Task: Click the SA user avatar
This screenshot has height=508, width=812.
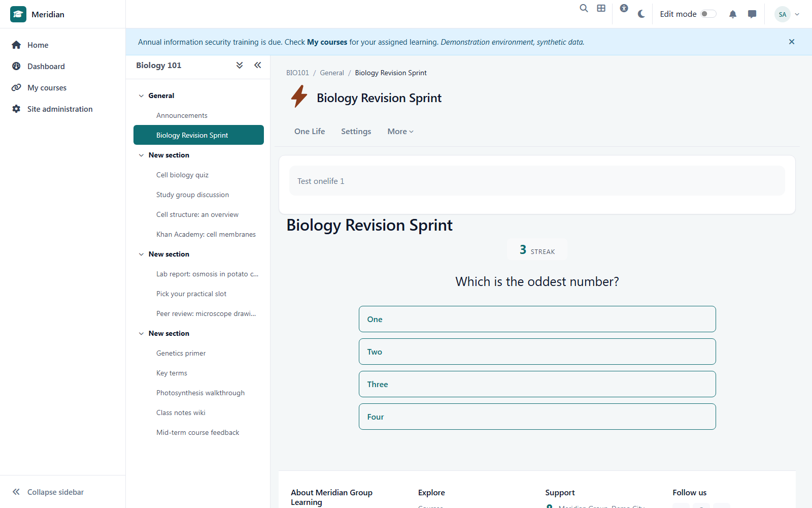Action: coord(783,14)
